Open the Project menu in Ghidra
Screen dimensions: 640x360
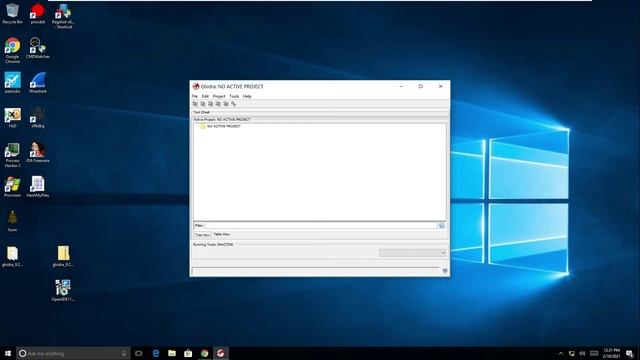(219, 96)
